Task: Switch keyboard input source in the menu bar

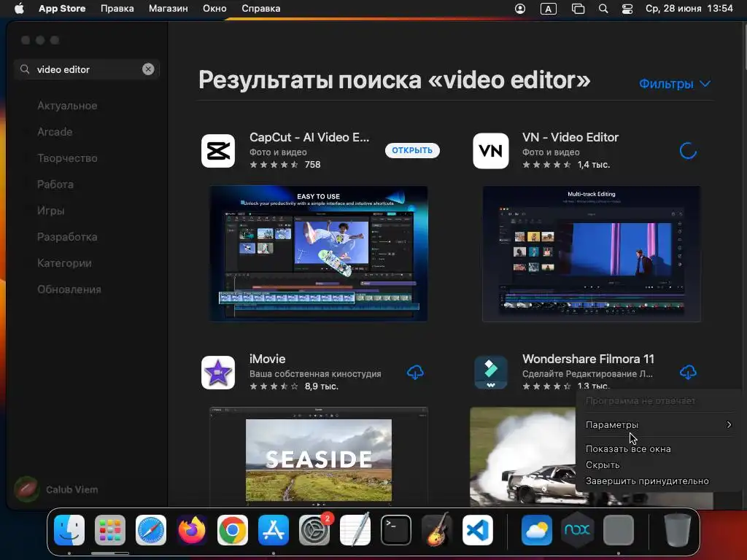Action: [x=549, y=9]
